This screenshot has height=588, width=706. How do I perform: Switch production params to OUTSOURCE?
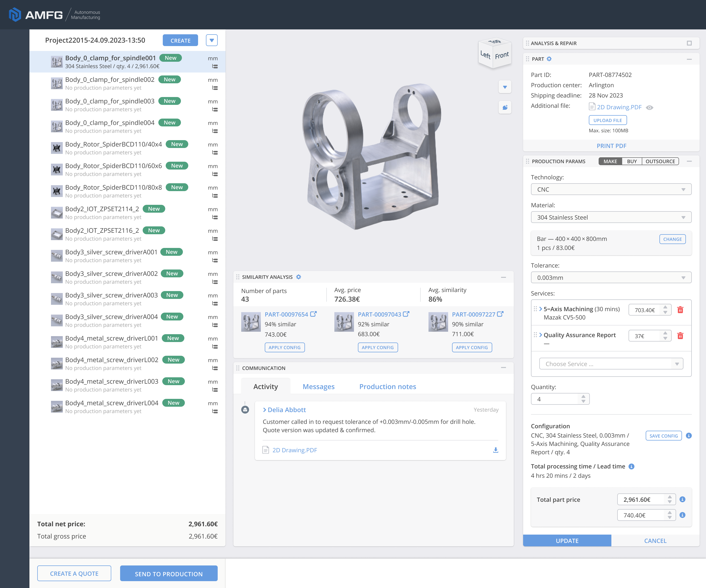660,161
